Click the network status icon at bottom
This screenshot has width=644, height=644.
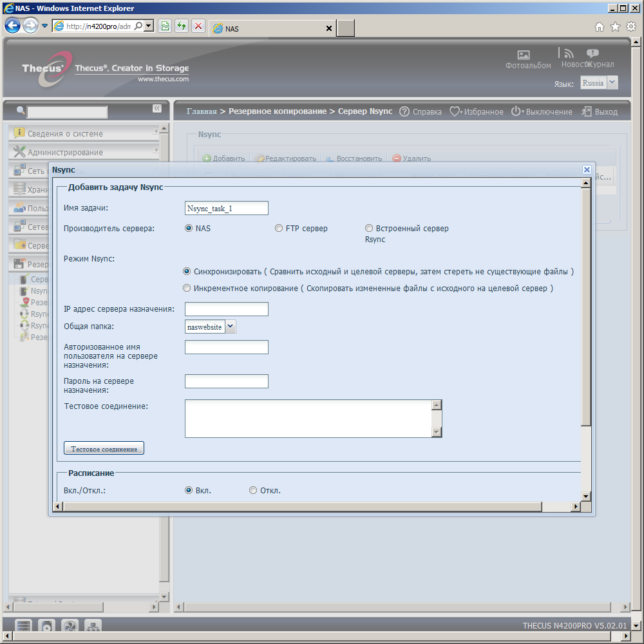point(93,625)
